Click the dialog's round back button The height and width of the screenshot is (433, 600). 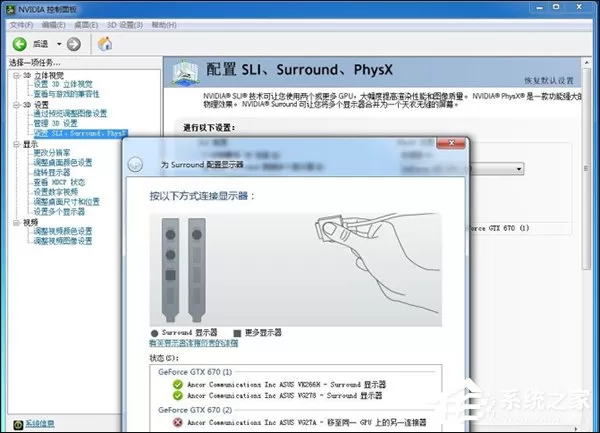click(135, 165)
